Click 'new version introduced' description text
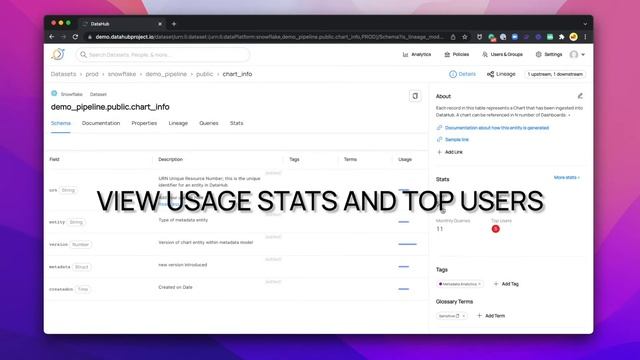The height and width of the screenshot is (360, 640). [182, 264]
